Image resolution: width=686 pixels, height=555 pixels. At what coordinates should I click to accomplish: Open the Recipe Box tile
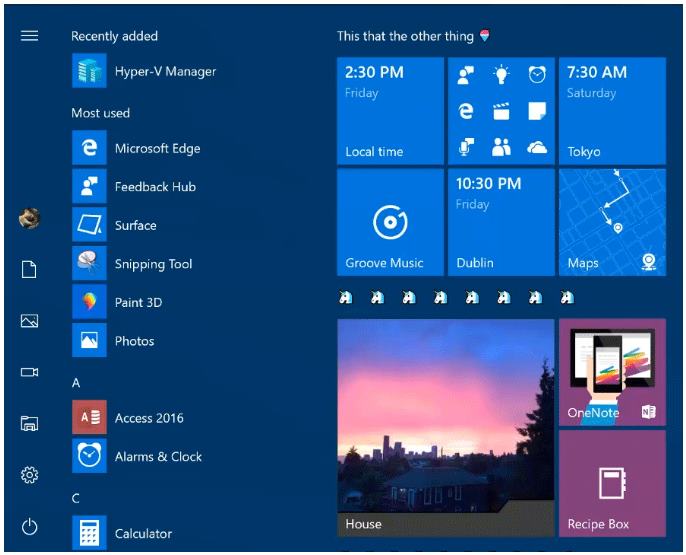(612, 483)
